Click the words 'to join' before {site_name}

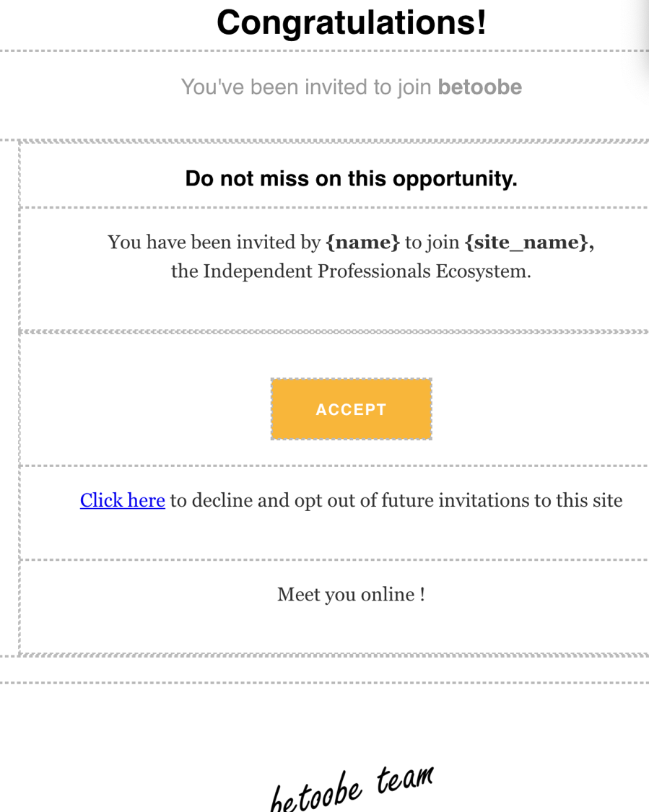pos(432,243)
